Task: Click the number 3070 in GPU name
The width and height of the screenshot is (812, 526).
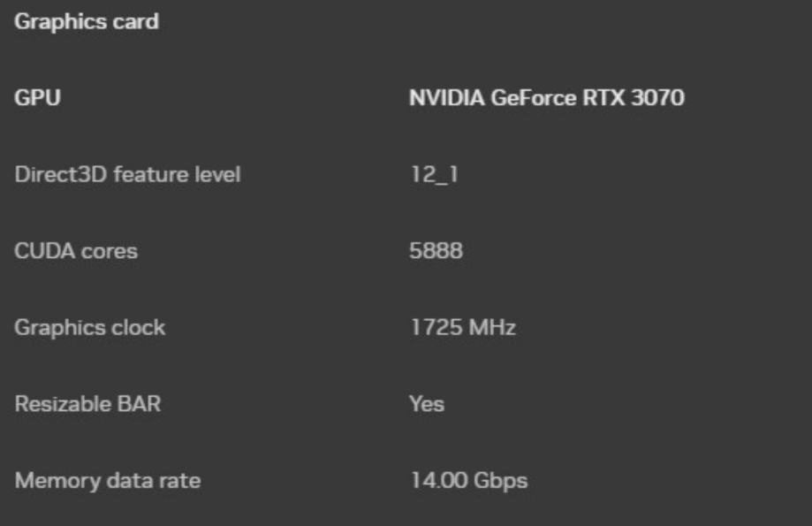Action: (657, 98)
